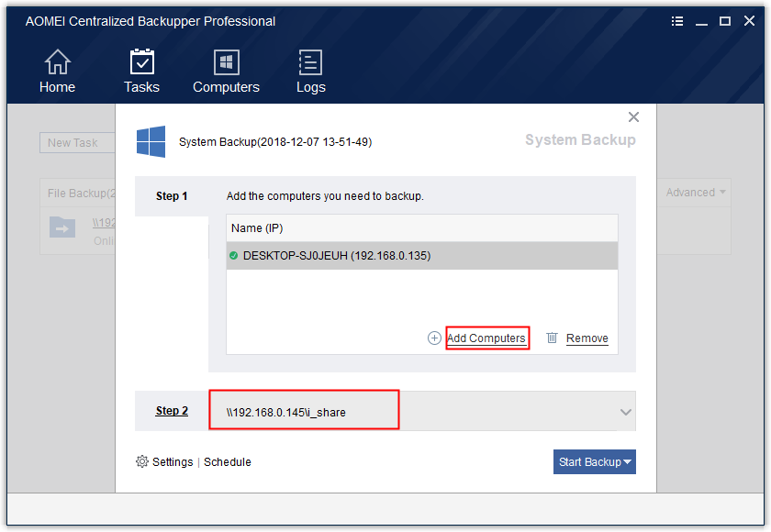Click the trash can icon beside Remove

click(552, 338)
